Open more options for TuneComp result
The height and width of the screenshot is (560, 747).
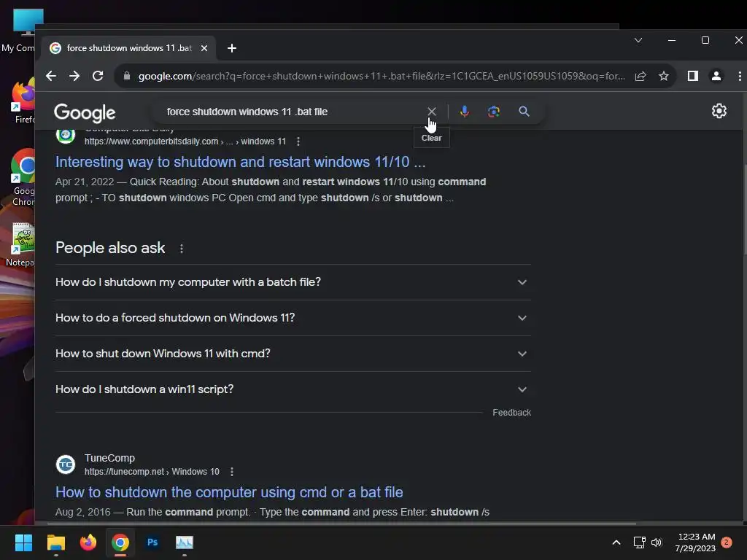point(232,472)
